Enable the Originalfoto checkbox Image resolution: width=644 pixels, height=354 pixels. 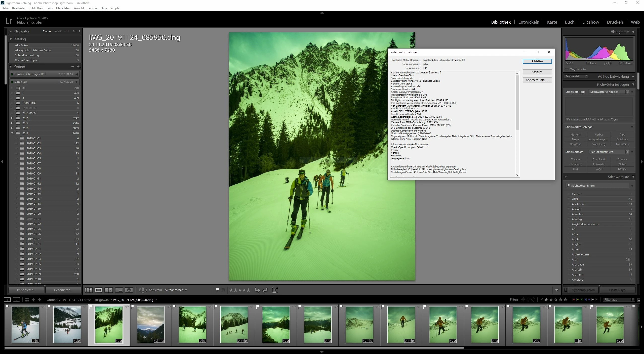[x=567, y=69]
